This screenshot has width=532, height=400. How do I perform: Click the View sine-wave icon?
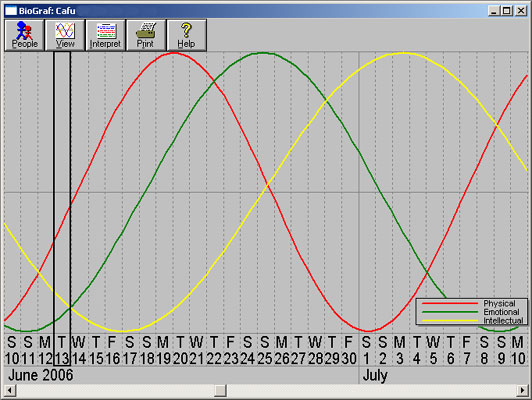point(65,31)
